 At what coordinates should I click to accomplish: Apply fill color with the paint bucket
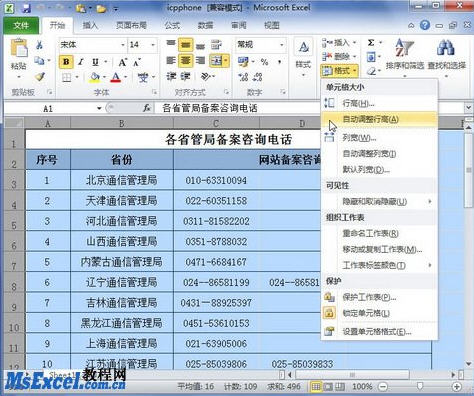coord(95,78)
